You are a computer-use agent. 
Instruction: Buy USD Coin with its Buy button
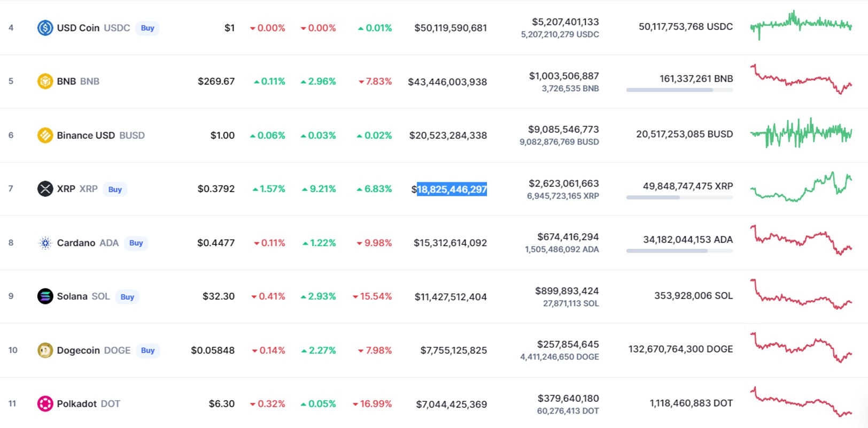tap(148, 28)
